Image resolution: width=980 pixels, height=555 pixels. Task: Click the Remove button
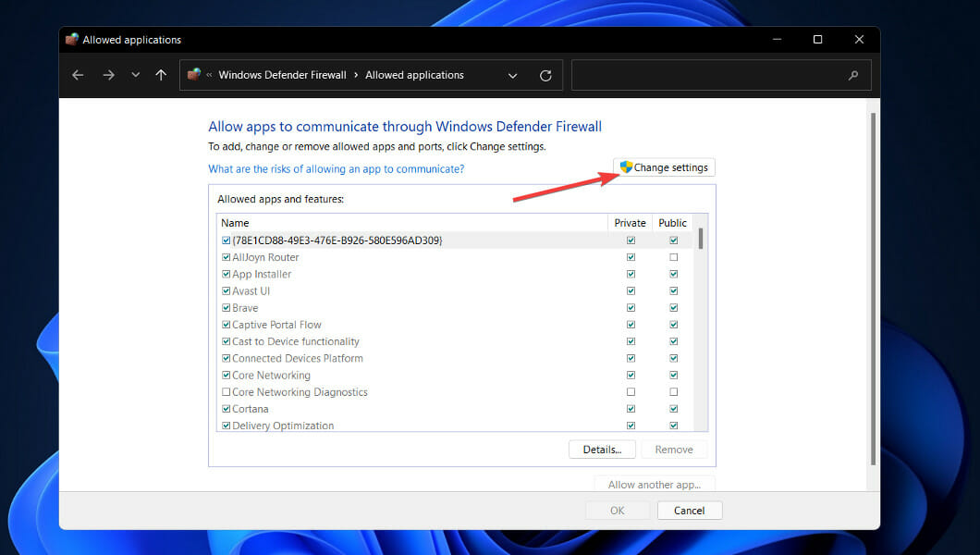674,450
